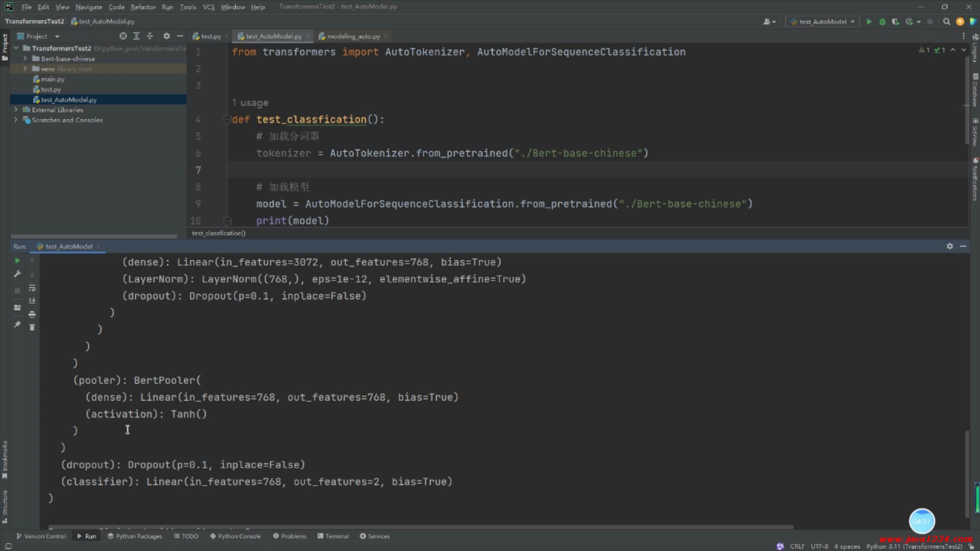Screen dimensions: 980x551
Task: Rerun test_AutoModel in Run panel
Action: click(x=17, y=261)
